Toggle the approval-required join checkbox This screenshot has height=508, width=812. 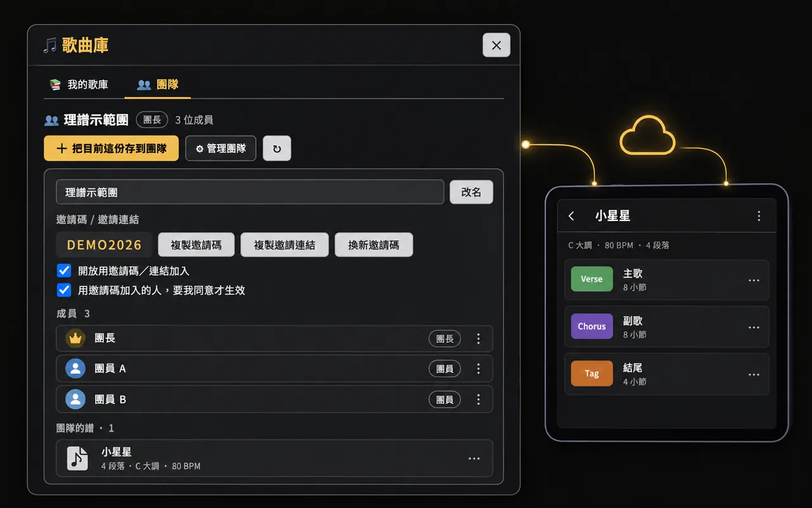click(64, 290)
